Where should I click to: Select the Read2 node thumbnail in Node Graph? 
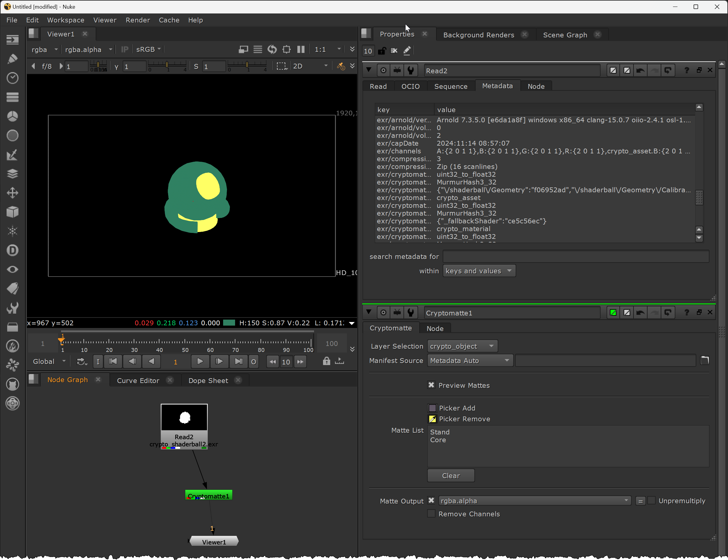[x=184, y=417]
